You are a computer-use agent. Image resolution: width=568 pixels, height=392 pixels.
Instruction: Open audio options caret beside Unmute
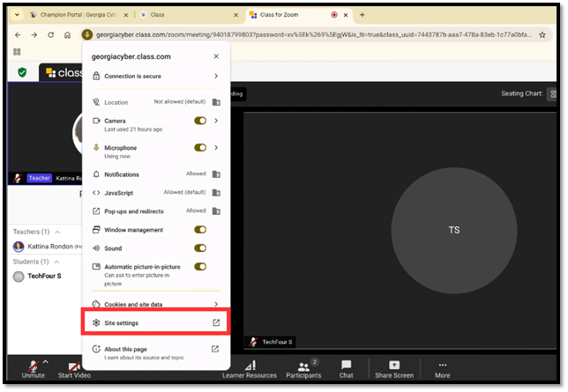tap(46, 361)
